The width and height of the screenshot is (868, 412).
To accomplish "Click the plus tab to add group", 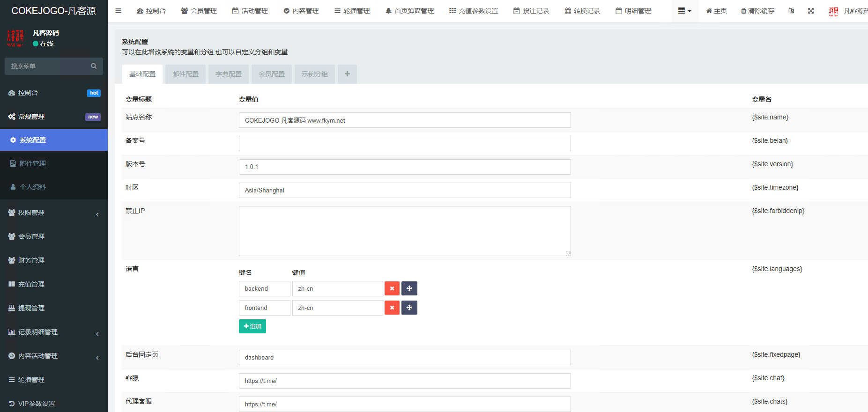I will 347,74.
